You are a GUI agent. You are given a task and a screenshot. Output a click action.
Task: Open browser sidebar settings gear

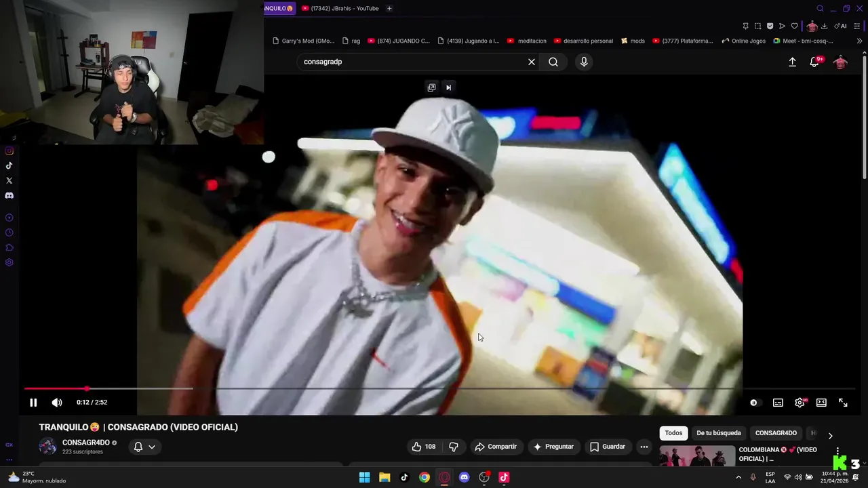pos(9,263)
